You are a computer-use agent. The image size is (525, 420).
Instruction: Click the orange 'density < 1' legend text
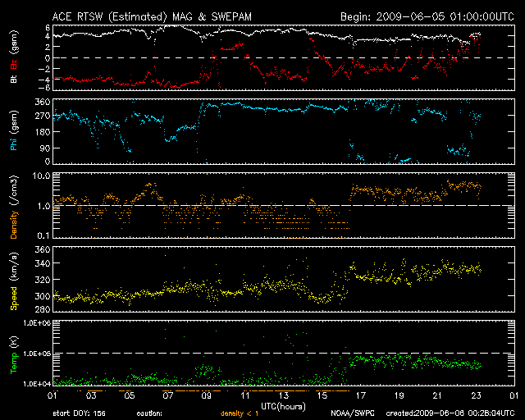(x=240, y=413)
